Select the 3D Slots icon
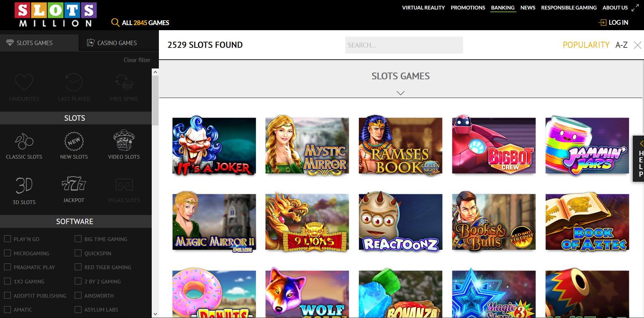The image size is (644, 318). [x=24, y=185]
